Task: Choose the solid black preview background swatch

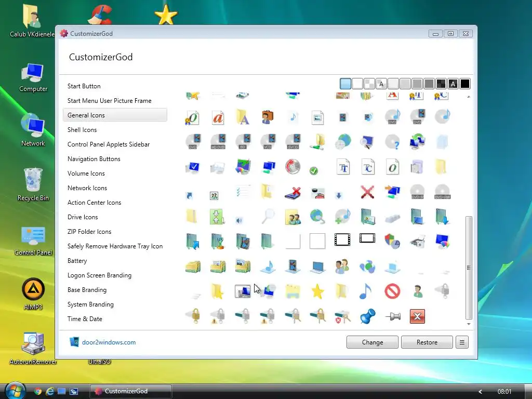Action: click(x=465, y=84)
